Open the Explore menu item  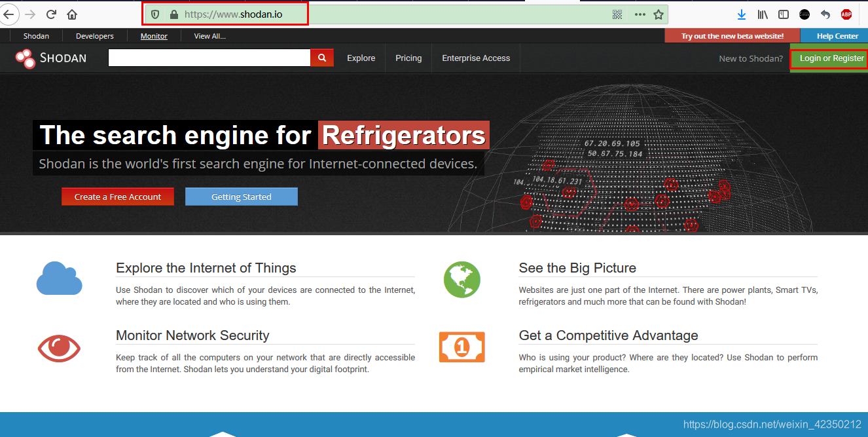pyautogui.click(x=361, y=58)
